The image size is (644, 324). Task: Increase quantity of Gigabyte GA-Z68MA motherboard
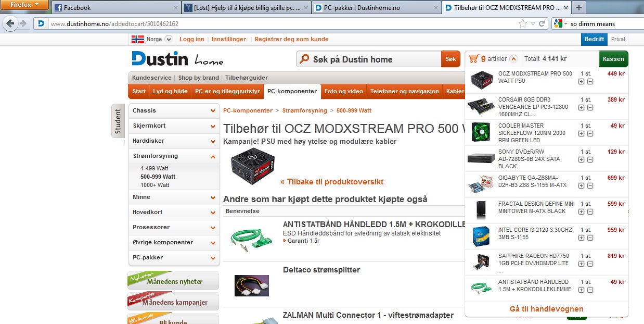[581, 186]
